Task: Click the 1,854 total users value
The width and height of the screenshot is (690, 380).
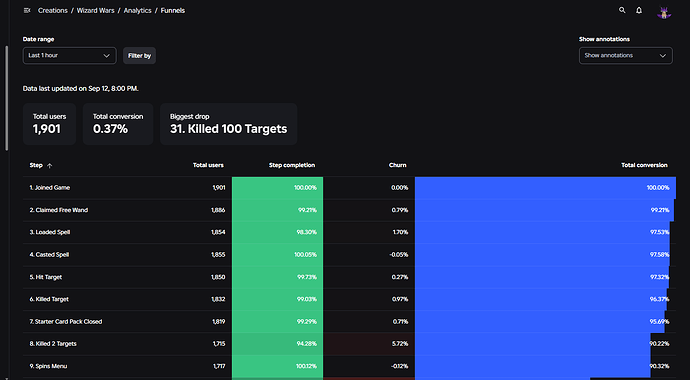Action: [218, 232]
